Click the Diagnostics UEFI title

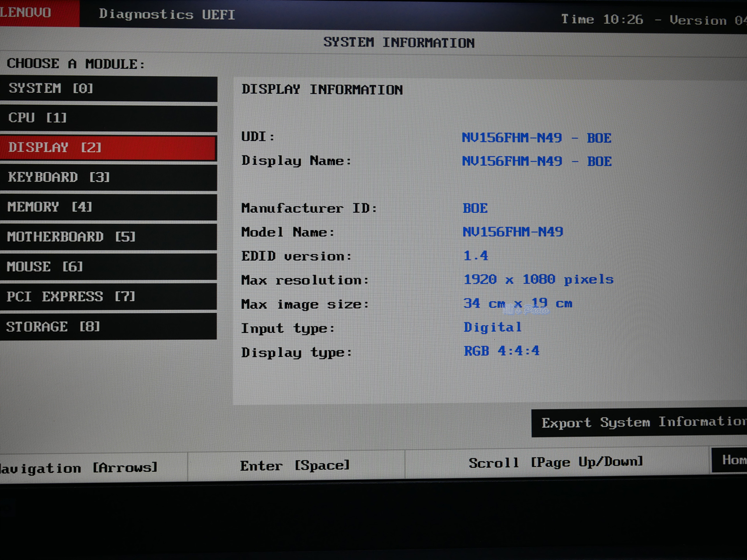(x=167, y=15)
